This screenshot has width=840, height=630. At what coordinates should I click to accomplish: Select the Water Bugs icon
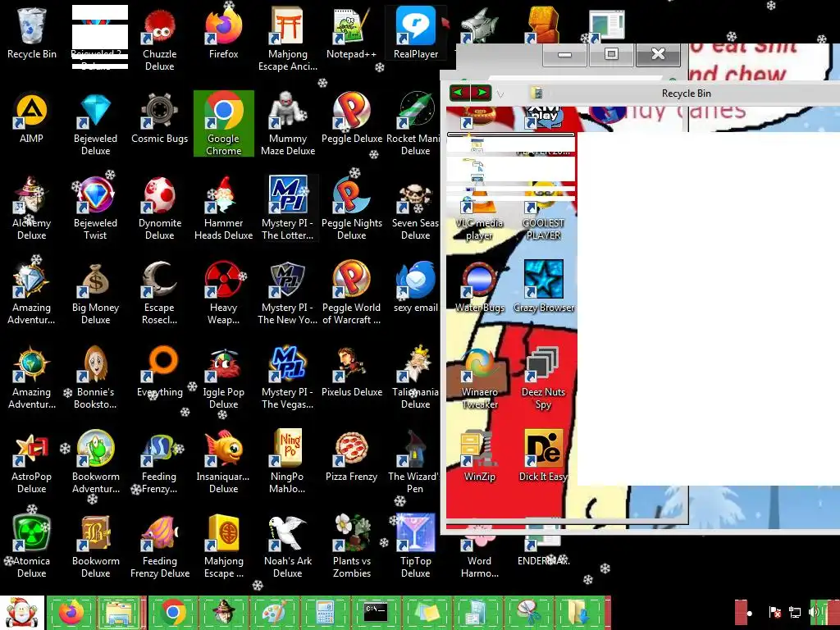coord(479,287)
